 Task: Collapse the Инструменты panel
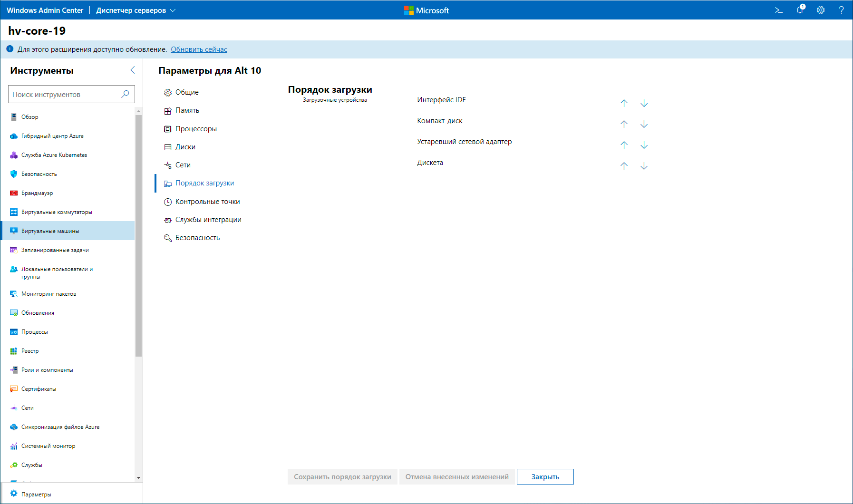coord(133,70)
